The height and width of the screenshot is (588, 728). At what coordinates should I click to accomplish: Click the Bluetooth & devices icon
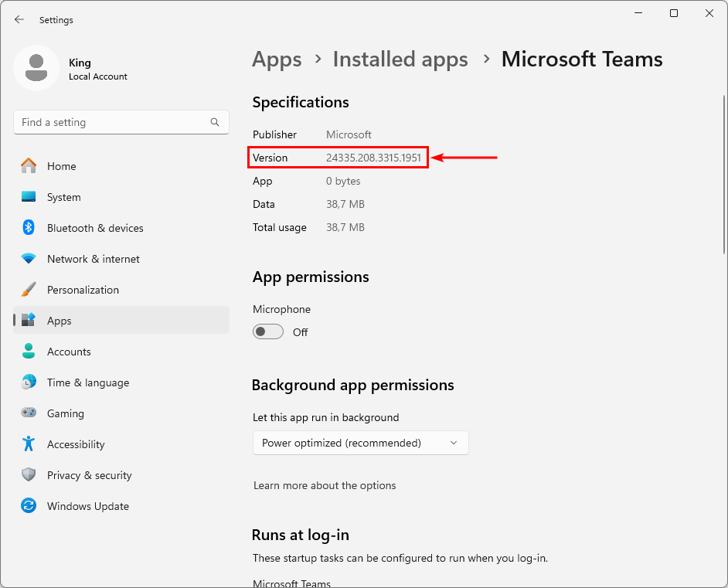click(x=29, y=228)
